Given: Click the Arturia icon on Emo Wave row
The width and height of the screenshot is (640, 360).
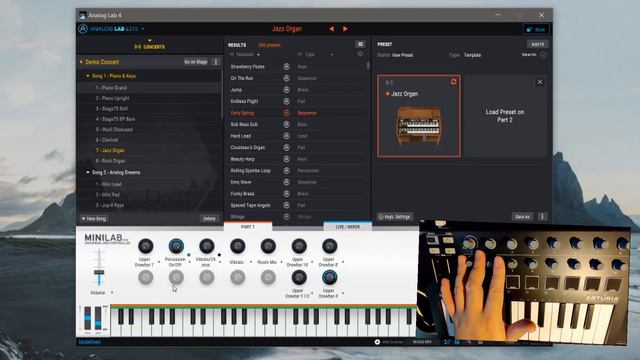Looking at the screenshot, I should pos(287,182).
